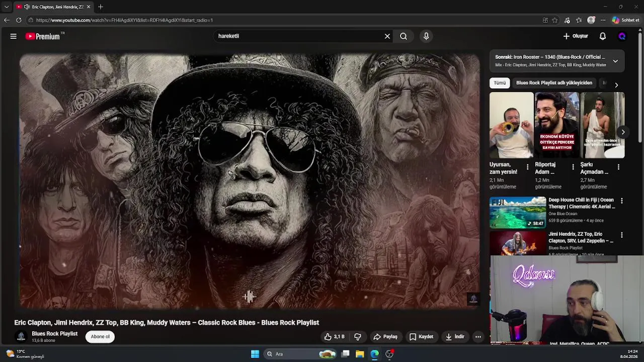Start voice search with the microphone
644x362 pixels.
pyautogui.click(x=426, y=36)
